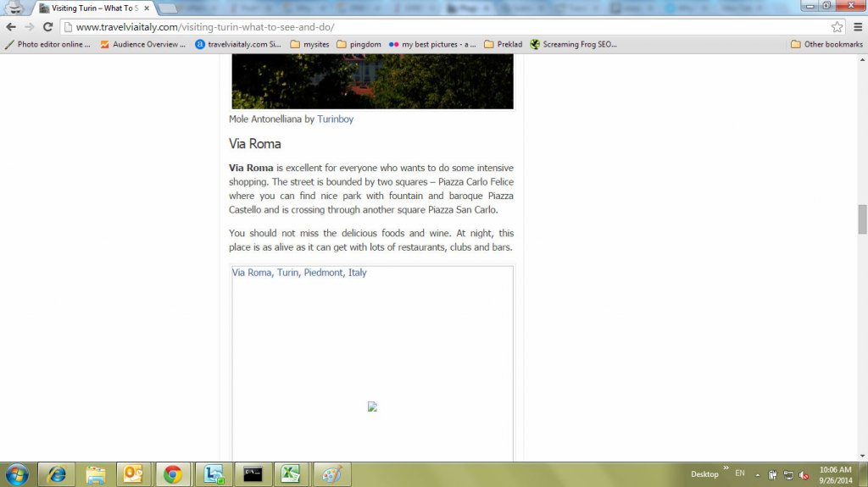Click the scrollbar down arrow
Viewport: 868px width, 487px height.
[x=862, y=457]
